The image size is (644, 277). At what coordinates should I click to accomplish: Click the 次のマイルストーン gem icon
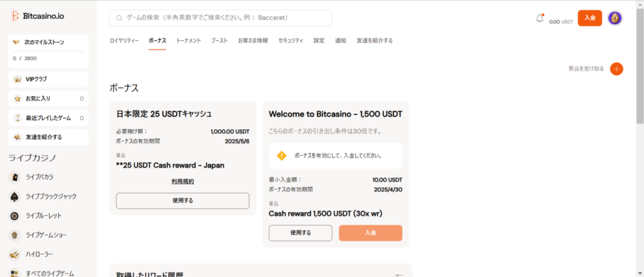click(x=17, y=42)
